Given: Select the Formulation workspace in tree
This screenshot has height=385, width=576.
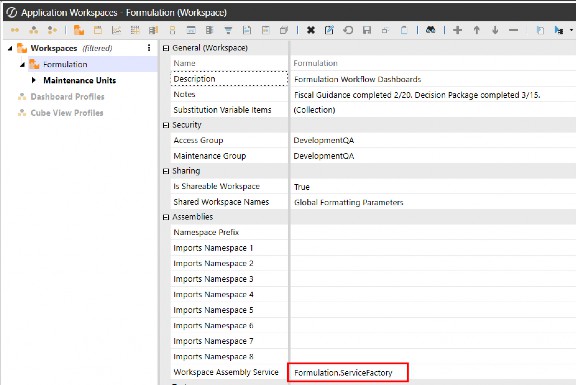Looking at the screenshot, I should pos(65,64).
